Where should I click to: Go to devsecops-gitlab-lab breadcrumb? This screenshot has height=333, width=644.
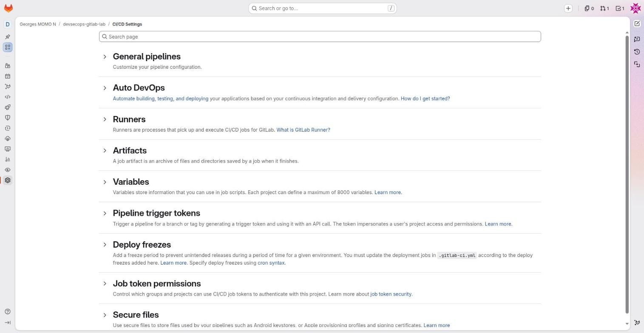click(84, 24)
